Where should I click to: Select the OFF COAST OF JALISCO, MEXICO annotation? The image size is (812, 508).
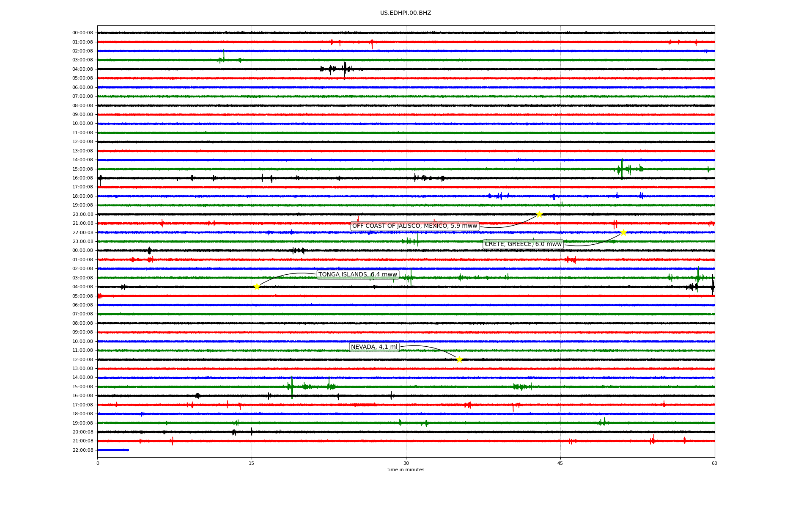(414, 226)
